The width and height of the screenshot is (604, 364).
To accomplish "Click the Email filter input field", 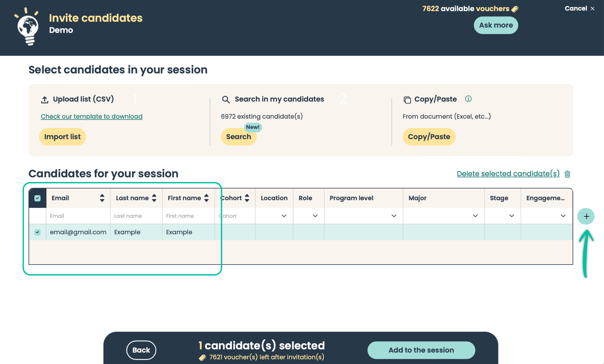I will (78, 216).
